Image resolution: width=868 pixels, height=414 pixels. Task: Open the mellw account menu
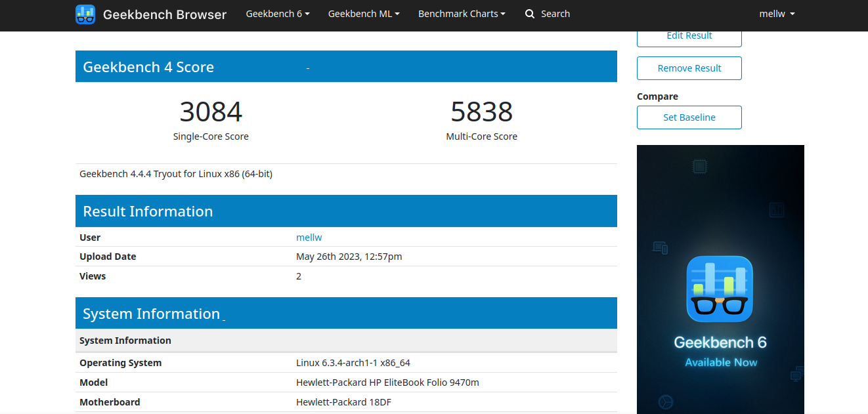click(777, 14)
